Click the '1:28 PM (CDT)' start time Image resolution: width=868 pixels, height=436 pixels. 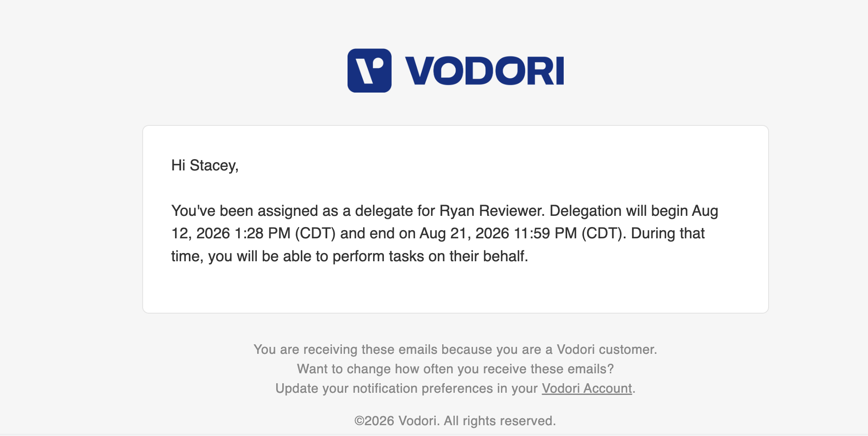click(285, 233)
